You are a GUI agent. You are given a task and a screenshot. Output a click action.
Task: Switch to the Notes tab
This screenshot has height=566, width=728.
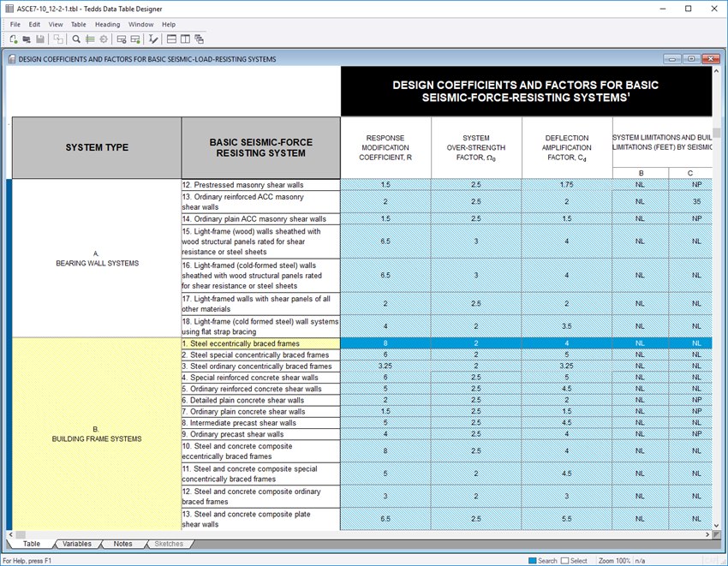122,543
